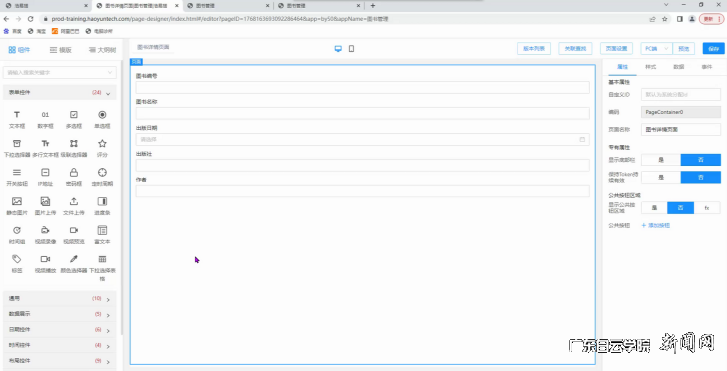Select the 标签 tag component

coord(17,264)
